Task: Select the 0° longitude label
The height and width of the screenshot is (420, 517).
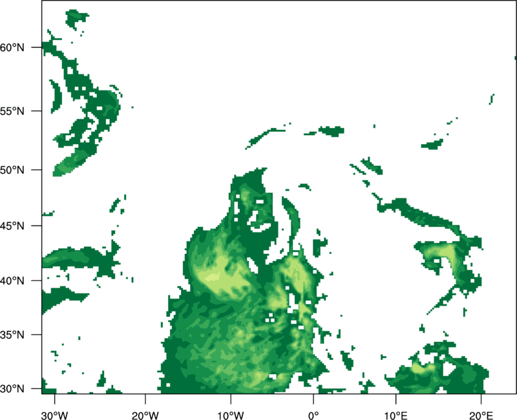Action: [x=313, y=415]
